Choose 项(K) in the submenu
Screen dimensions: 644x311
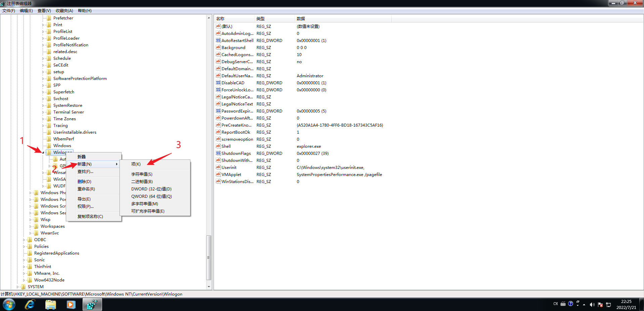pos(156,164)
